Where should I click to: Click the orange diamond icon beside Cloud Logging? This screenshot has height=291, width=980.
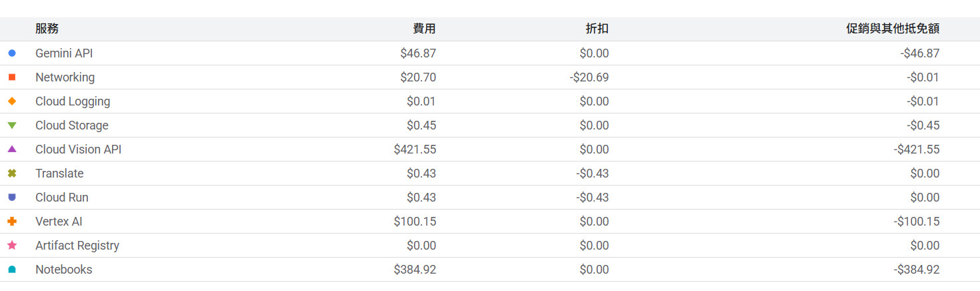(12, 101)
